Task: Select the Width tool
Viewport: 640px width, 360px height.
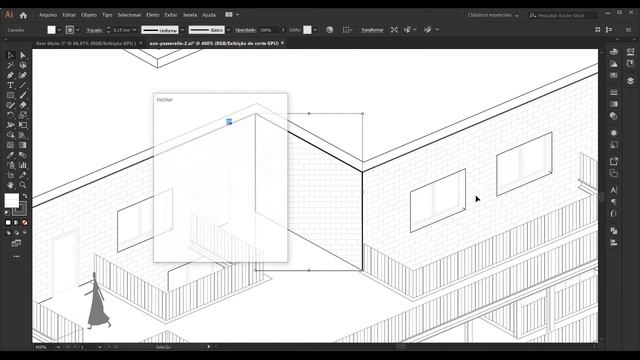Action: [x=10, y=125]
